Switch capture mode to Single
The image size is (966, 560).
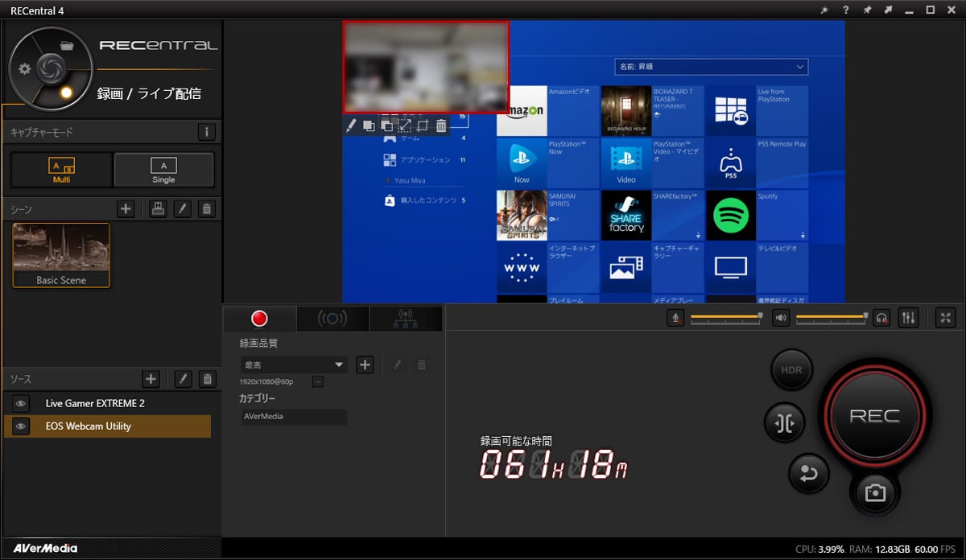pos(163,170)
